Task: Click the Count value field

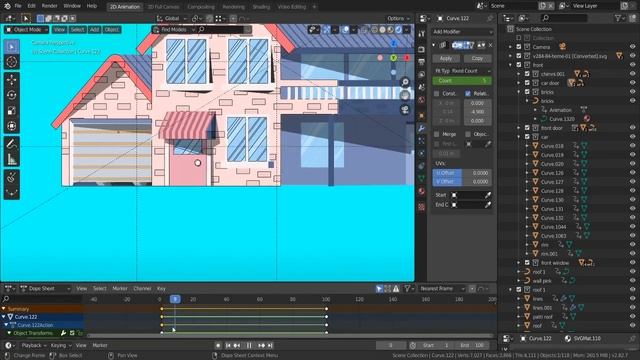Action: 462,81
